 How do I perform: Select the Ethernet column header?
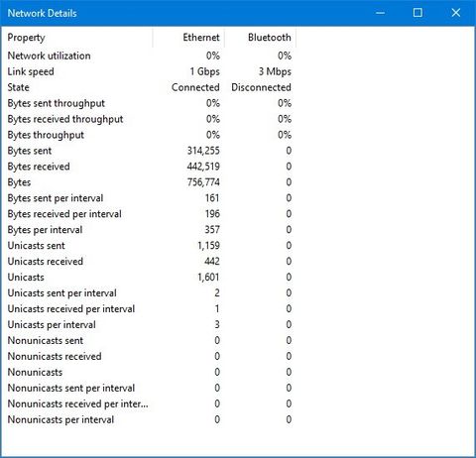pyautogui.click(x=188, y=38)
